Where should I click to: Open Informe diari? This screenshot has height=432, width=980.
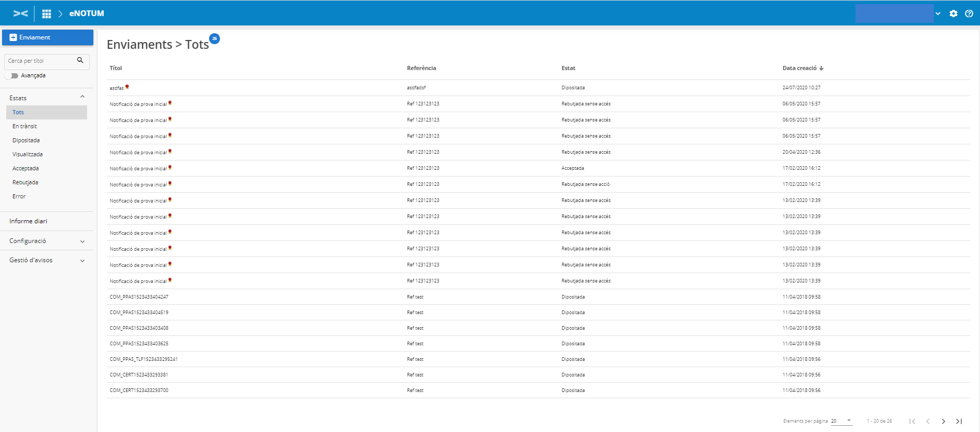tap(28, 221)
